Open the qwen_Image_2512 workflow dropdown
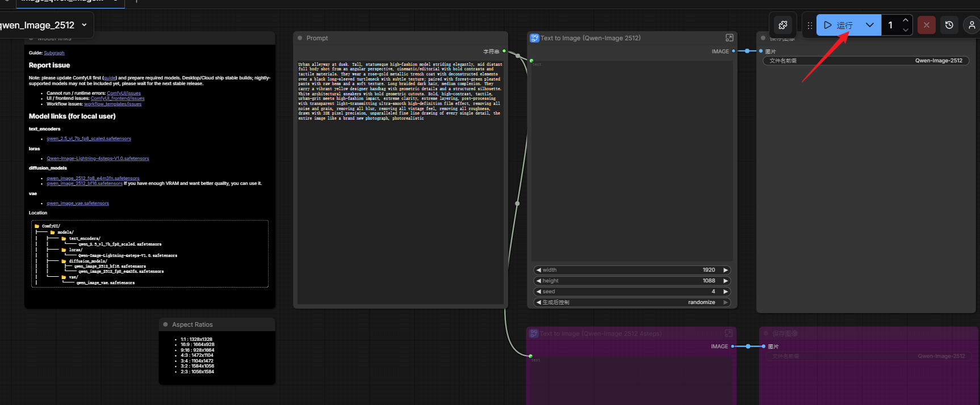This screenshot has height=405, width=980. click(84, 25)
